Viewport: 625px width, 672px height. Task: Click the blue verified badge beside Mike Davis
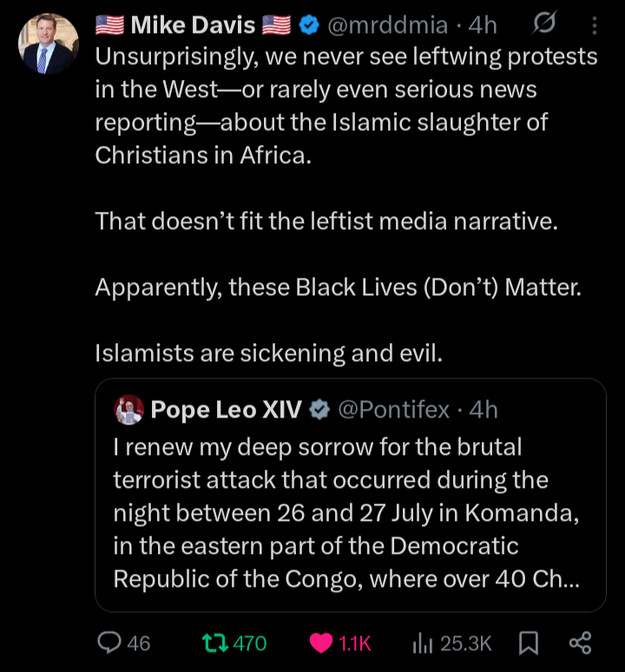pos(307,26)
